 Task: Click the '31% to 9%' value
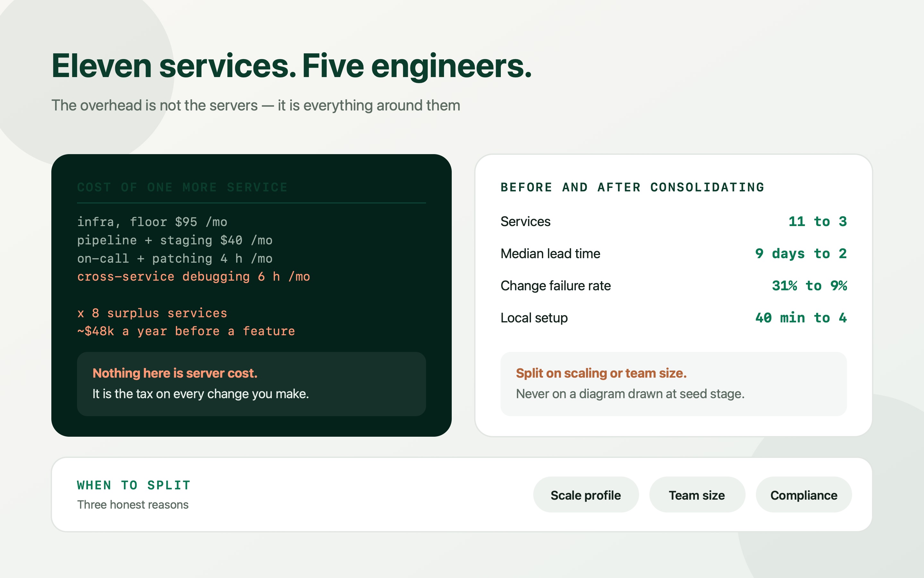point(809,286)
